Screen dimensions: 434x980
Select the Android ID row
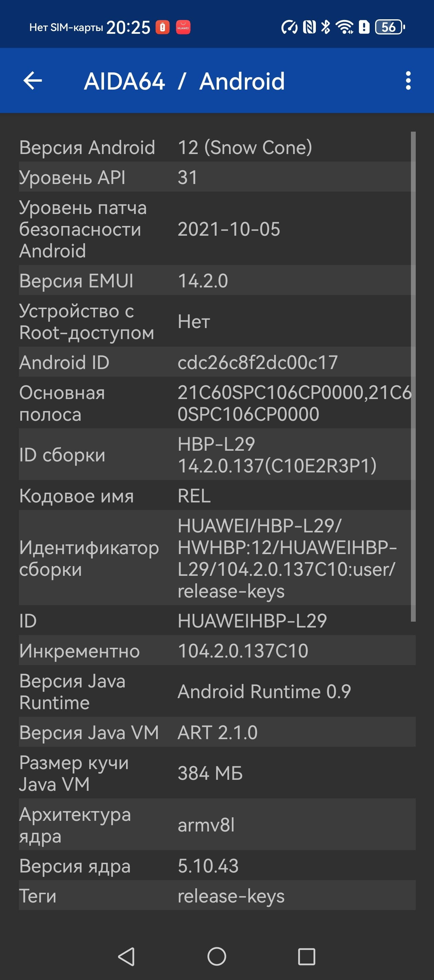[217, 362]
